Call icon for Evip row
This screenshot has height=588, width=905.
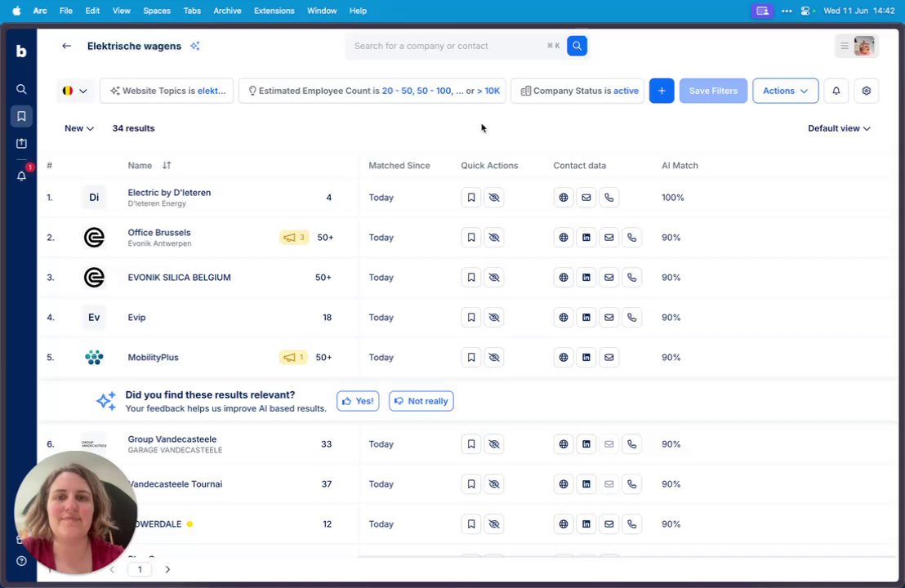coord(632,318)
